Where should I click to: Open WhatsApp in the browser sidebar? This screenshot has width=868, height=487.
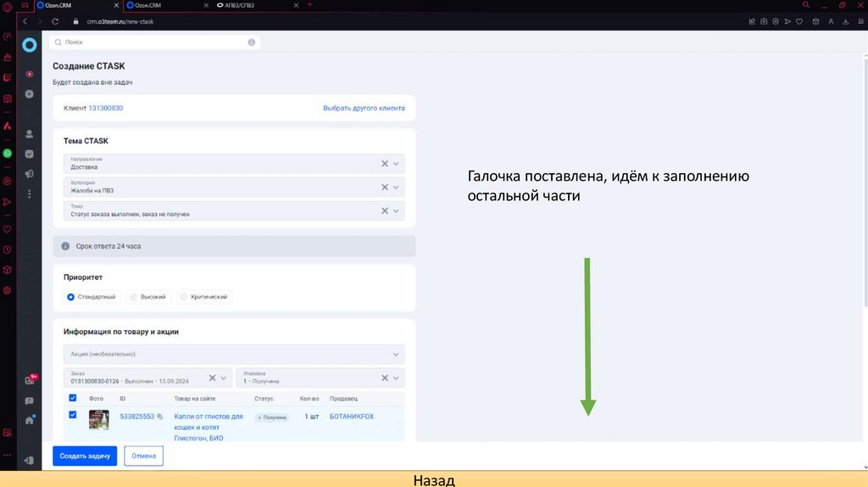tap(7, 154)
